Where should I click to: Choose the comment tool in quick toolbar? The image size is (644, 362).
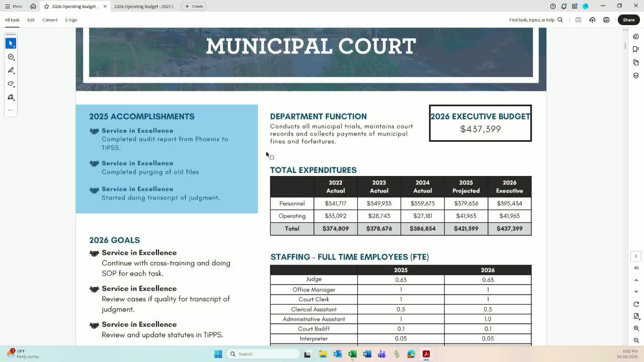coord(11,57)
